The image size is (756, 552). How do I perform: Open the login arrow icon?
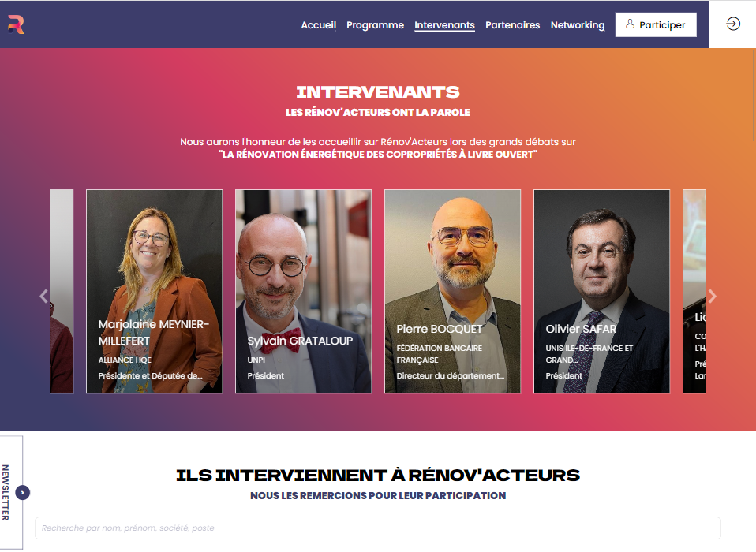[733, 24]
